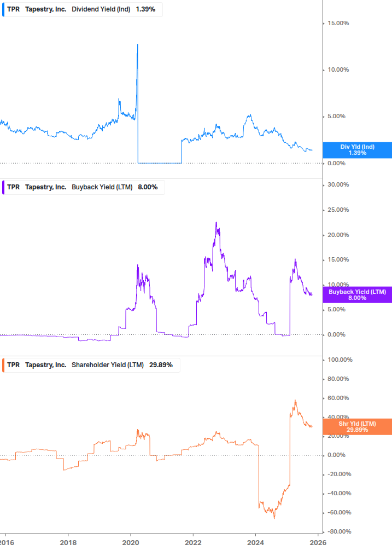Click the 15.00% label on dividend yield axis
This screenshot has height=550, width=392.
[338, 23]
